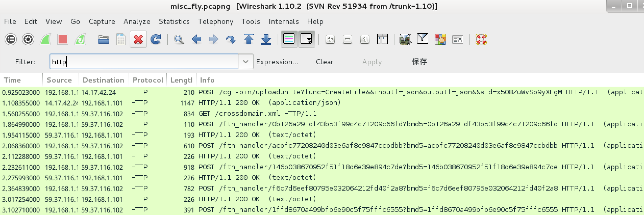
Task: Open coloring rules editor icon
Action: coord(440,39)
